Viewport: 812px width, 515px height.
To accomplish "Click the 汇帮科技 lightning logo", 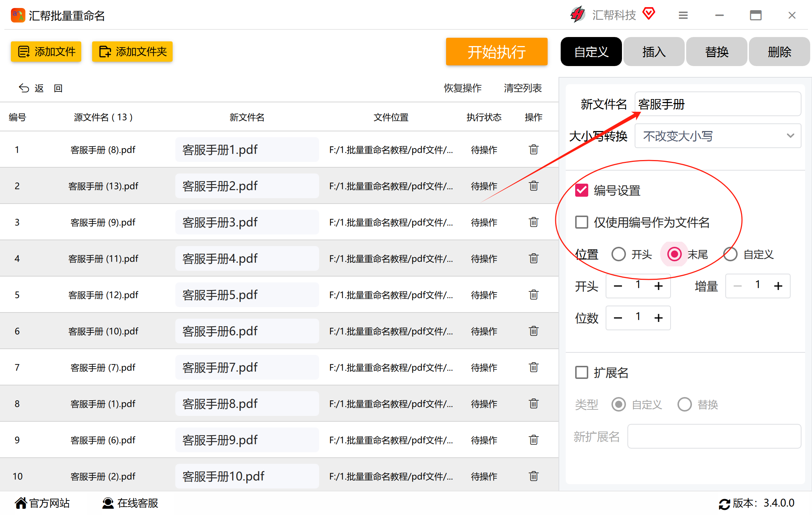I will pos(577,15).
